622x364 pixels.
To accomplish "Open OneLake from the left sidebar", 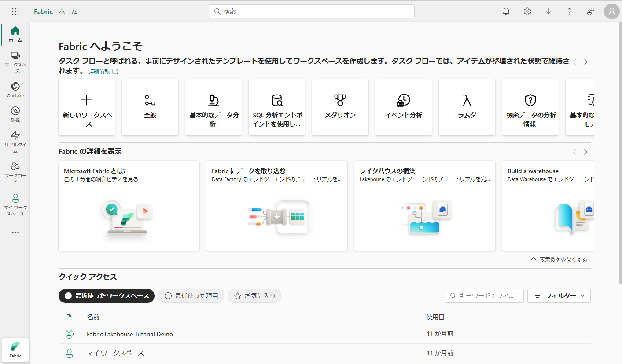I will pos(15,89).
